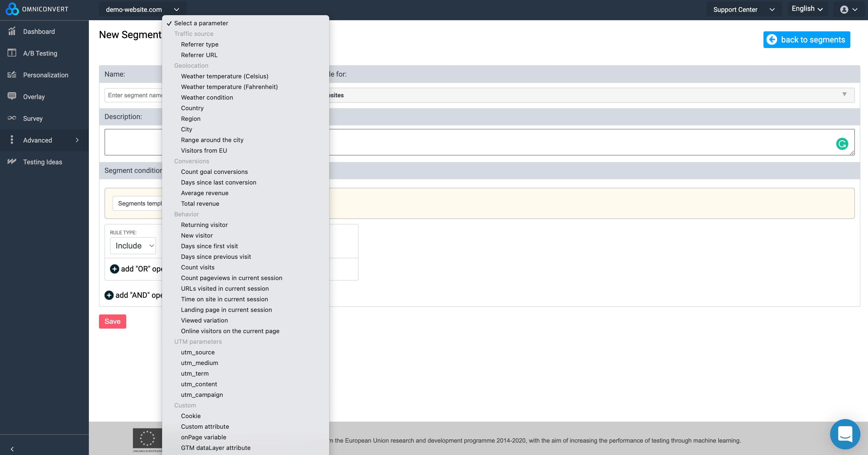Click the Dashboard sidebar icon
Screen dimensions: 868x455
pyautogui.click(x=12, y=31)
